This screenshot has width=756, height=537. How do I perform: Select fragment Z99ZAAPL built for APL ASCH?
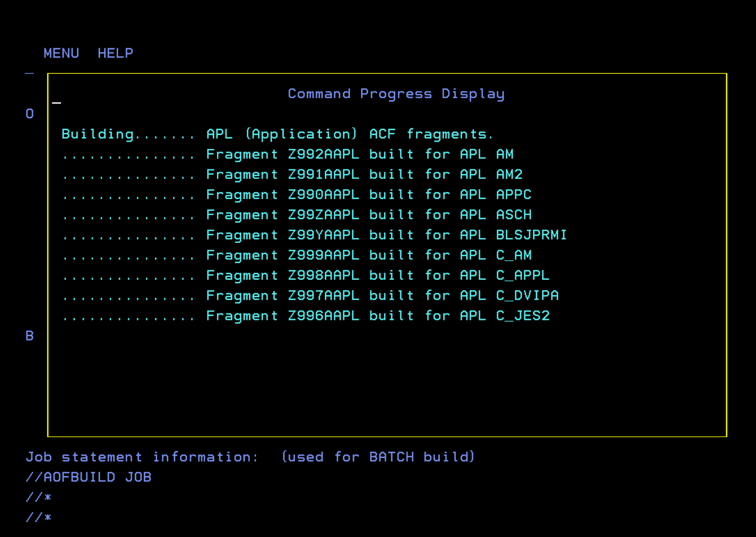(x=297, y=215)
